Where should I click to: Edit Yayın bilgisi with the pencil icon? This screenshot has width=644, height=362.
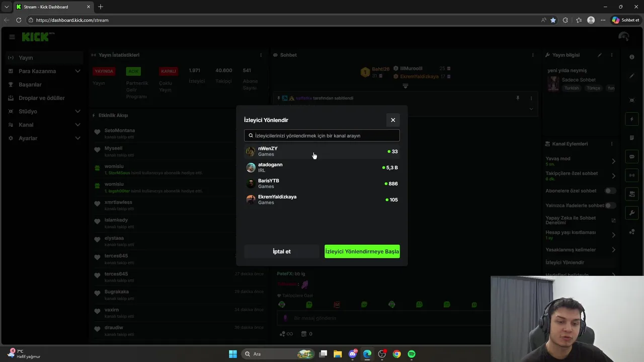(599, 55)
